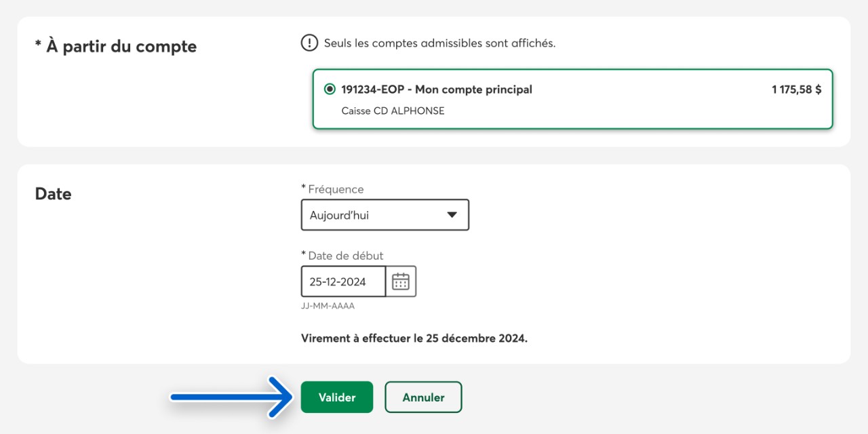Click the Fréquence dropdown triangle arrow
The image size is (868, 434).
pyautogui.click(x=452, y=215)
